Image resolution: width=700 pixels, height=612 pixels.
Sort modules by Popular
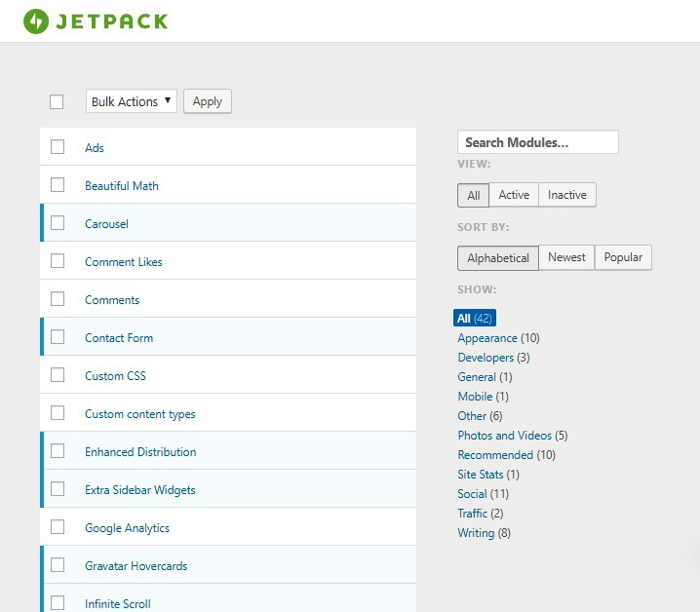tap(623, 257)
